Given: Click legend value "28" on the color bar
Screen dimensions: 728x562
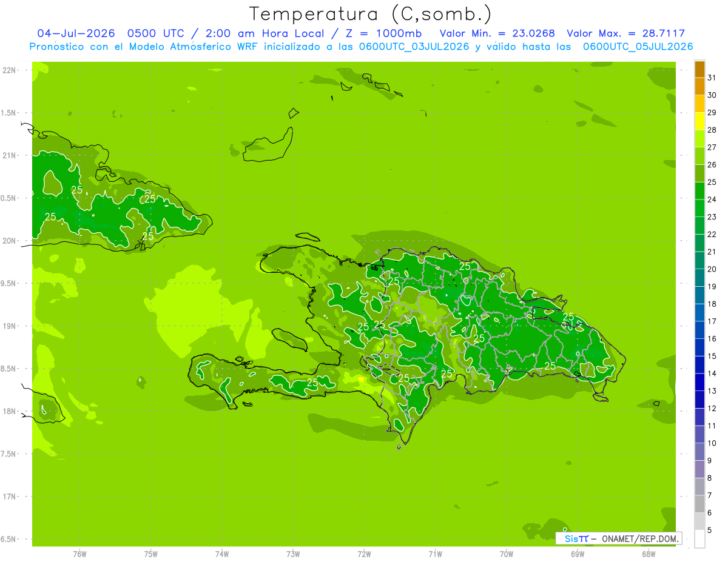Looking at the screenshot, I should (712, 130).
